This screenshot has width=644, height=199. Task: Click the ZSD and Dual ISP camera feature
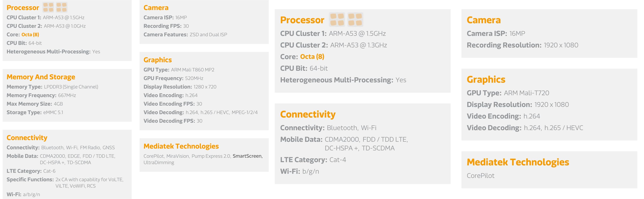[208, 35]
